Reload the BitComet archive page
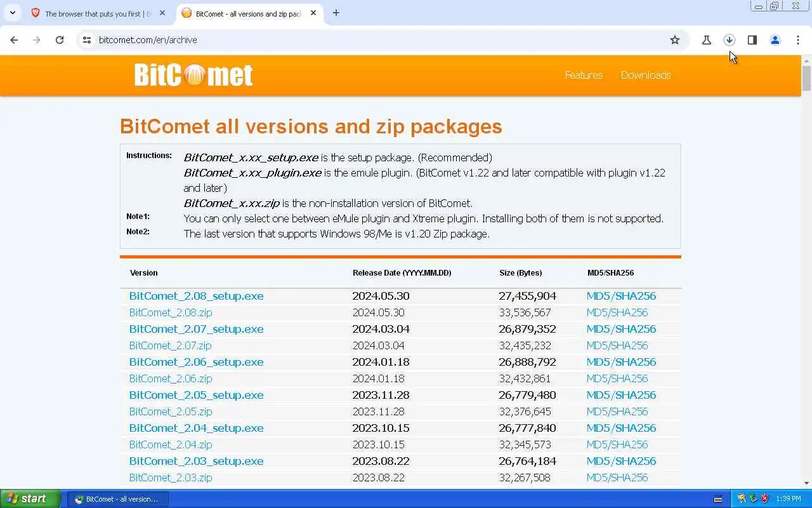Viewport: 812px width, 508px height. pyautogui.click(x=60, y=40)
